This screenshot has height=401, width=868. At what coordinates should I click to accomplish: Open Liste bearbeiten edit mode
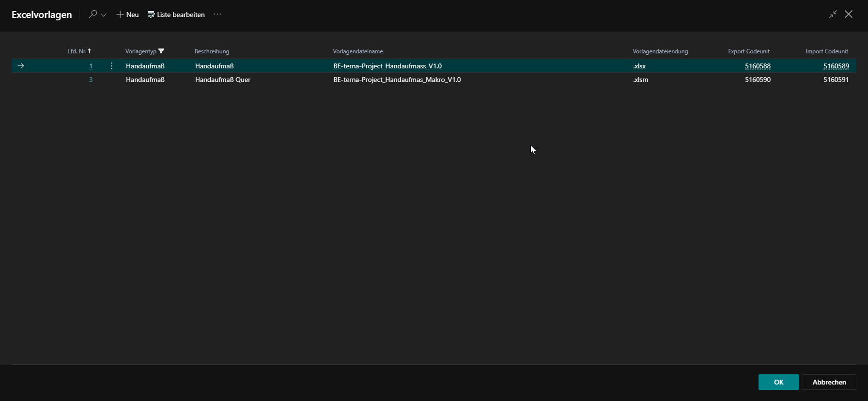[176, 15]
